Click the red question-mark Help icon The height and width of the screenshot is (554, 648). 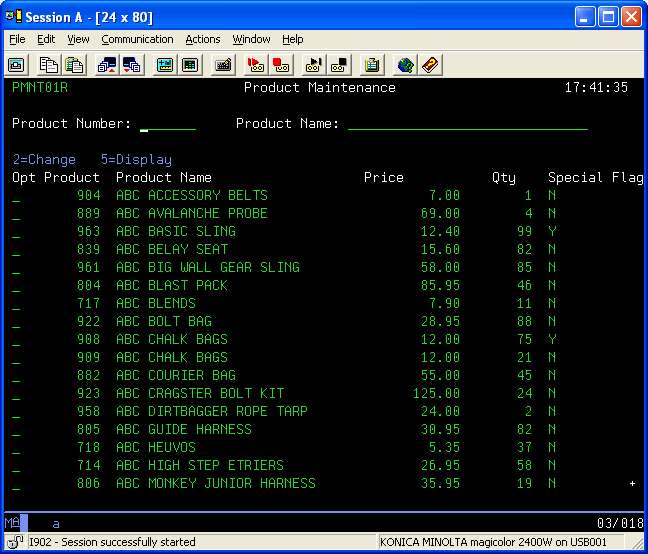click(430, 65)
